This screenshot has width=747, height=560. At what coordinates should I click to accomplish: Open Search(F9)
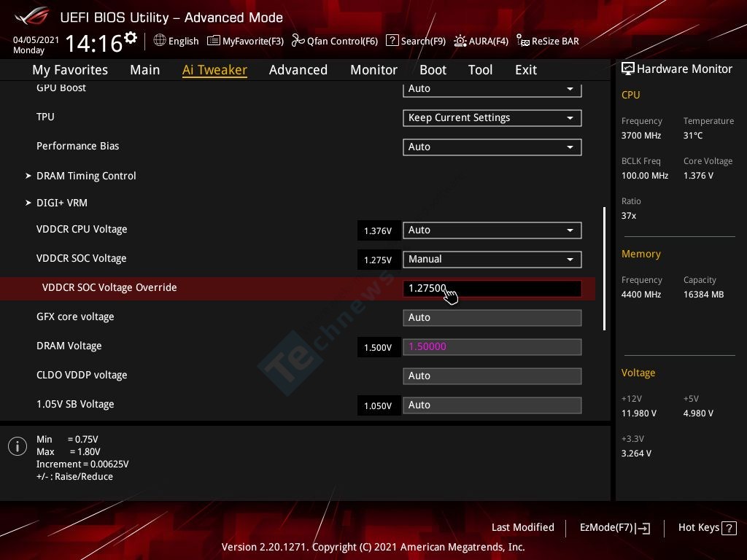pyautogui.click(x=416, y=41)
